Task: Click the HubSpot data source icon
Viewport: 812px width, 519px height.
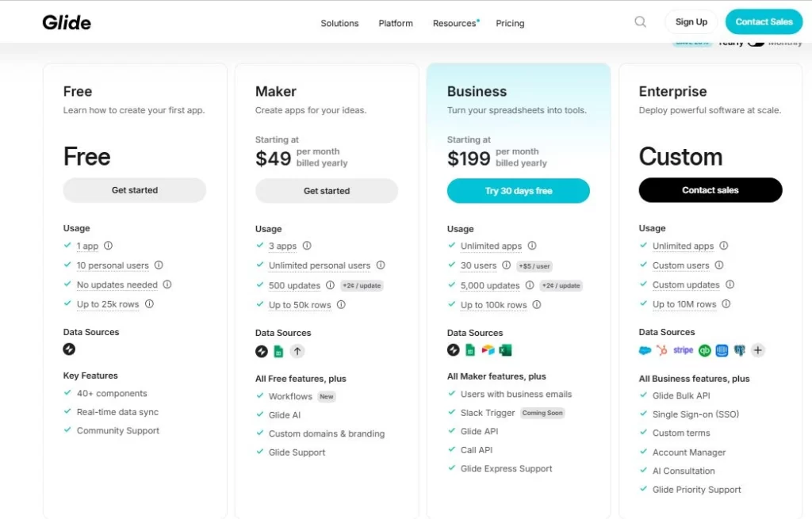Action: point(662,350)
